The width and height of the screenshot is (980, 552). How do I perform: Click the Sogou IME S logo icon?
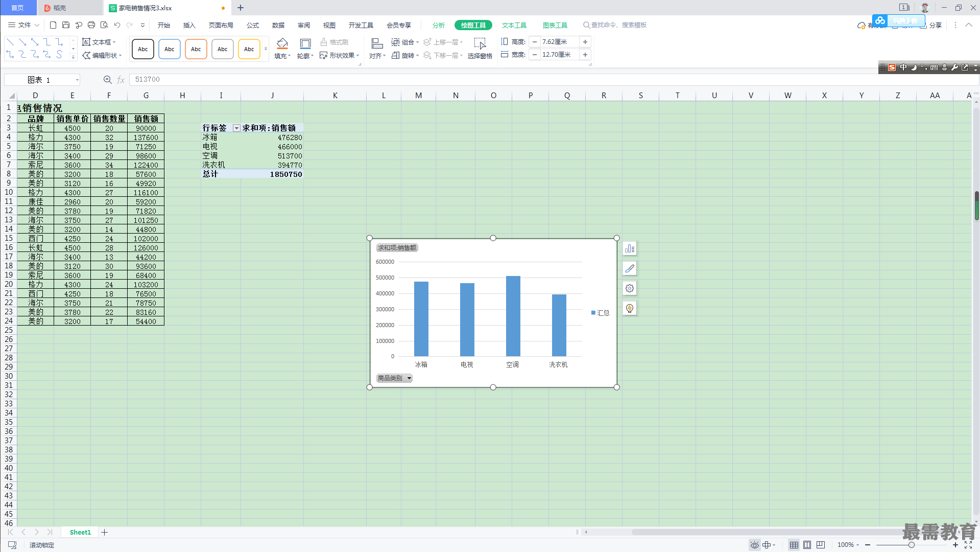click(892, 67)
